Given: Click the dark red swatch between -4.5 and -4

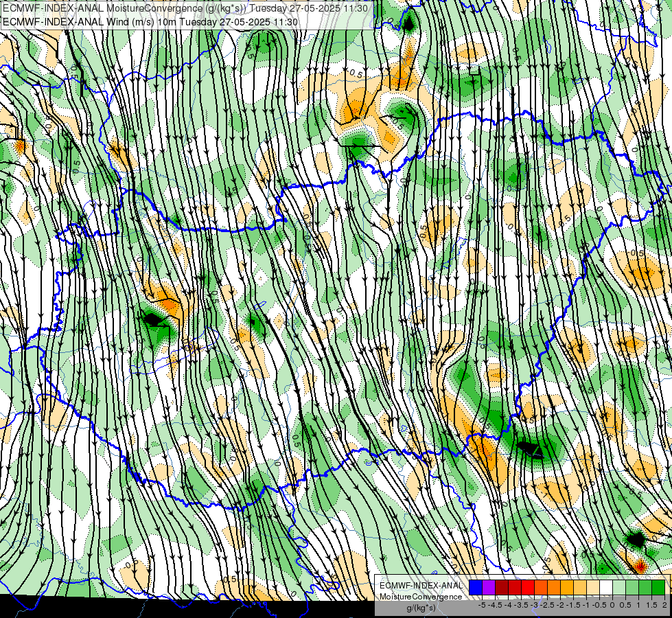Looking at the screenshot, I should click(502, 588).
